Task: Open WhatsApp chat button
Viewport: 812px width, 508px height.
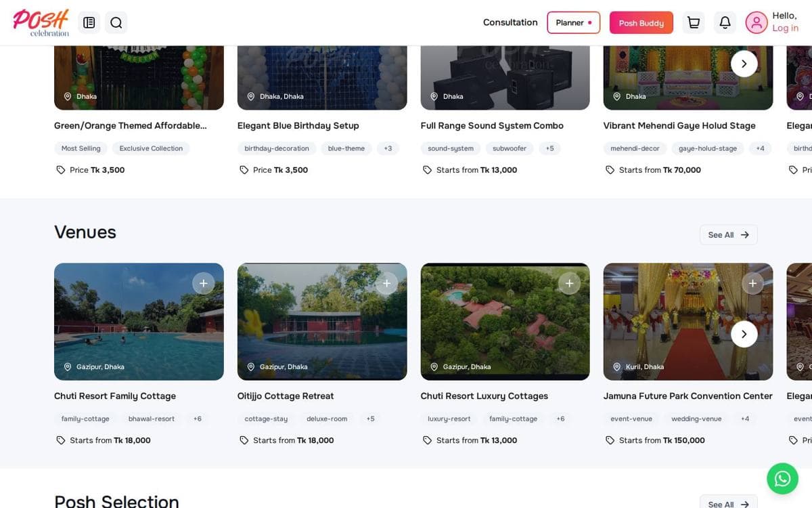Action: [782, 479]
